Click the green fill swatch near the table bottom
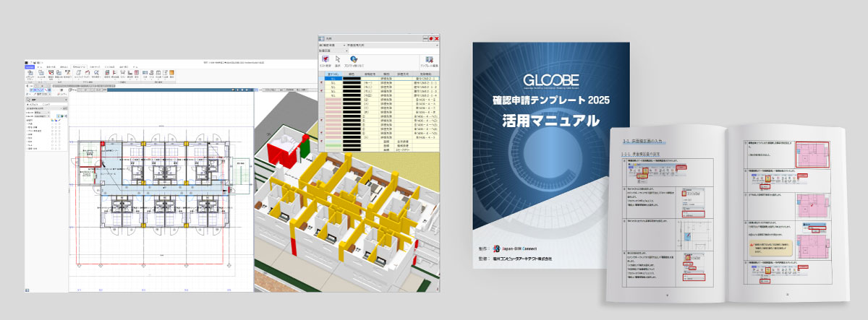The height and width of the screenshot is (320, 868). (x=333, y=145)
